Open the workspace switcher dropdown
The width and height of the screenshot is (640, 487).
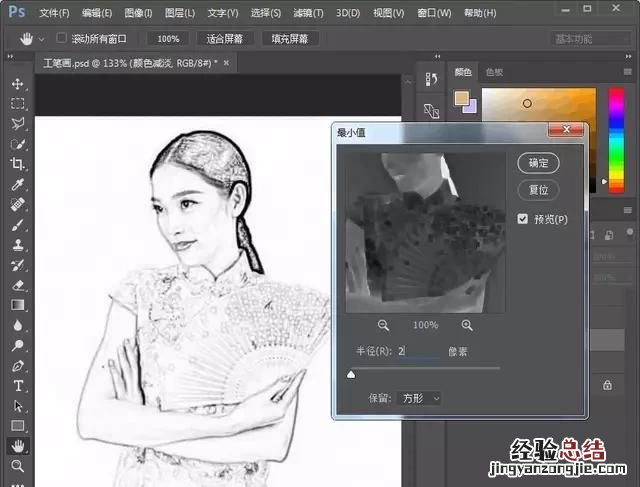[x=591, y=39]
